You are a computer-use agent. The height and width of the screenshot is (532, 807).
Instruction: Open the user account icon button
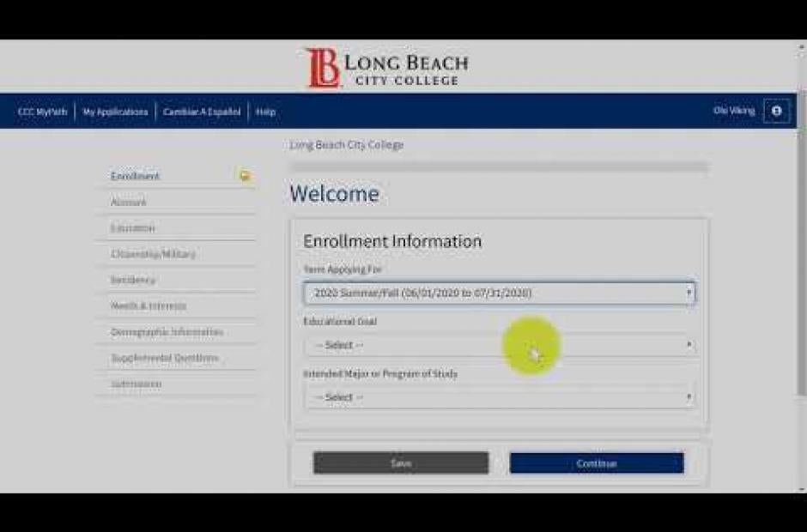pos(776,111)
